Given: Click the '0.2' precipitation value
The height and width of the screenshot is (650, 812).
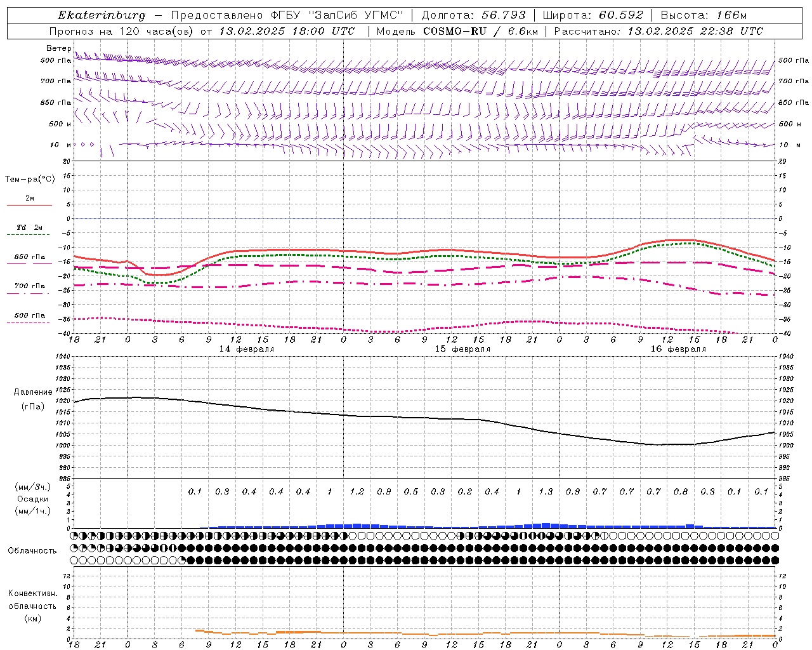Looking at the screenshot, I should [x=465, y=491].
